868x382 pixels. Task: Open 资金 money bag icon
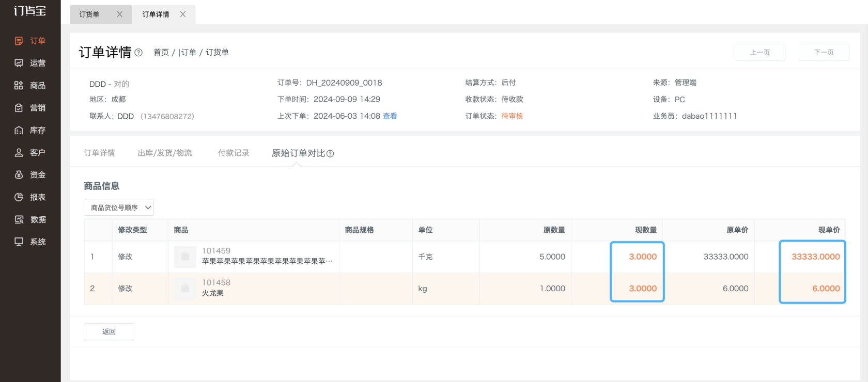(x=19, y=174)
